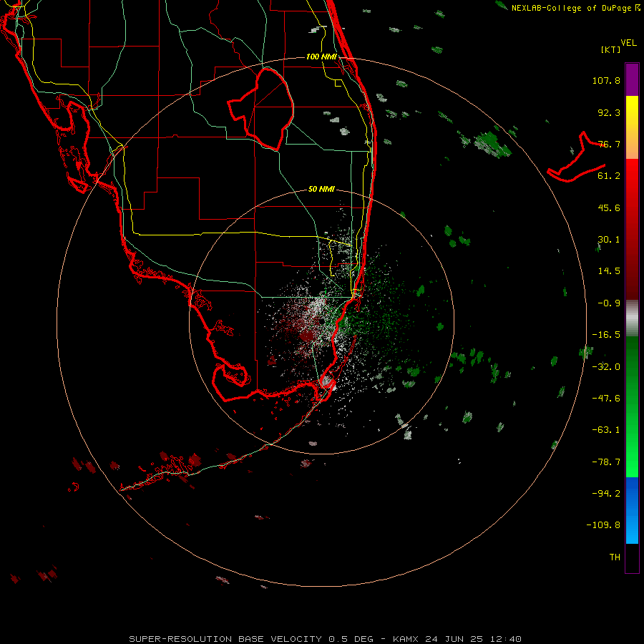Viewport: 644px width, 644px height.
Task: Click the 107.8 velocity scale value
Action: coord(606,80)
